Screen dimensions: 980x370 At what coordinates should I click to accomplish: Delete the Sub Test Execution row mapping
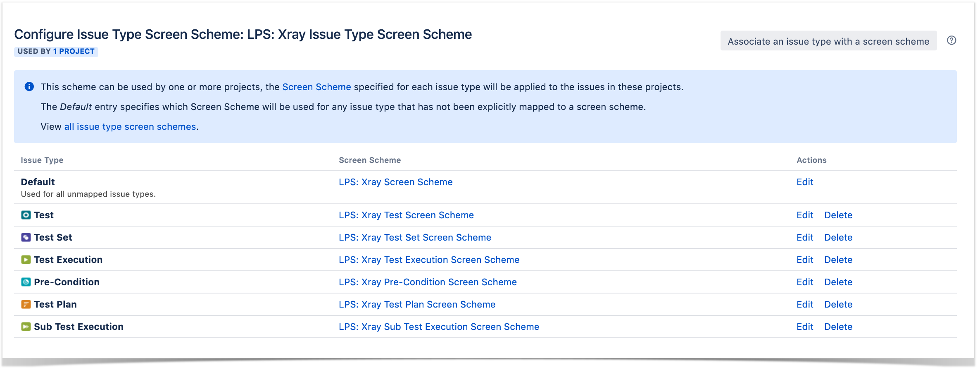coord(838,327)
